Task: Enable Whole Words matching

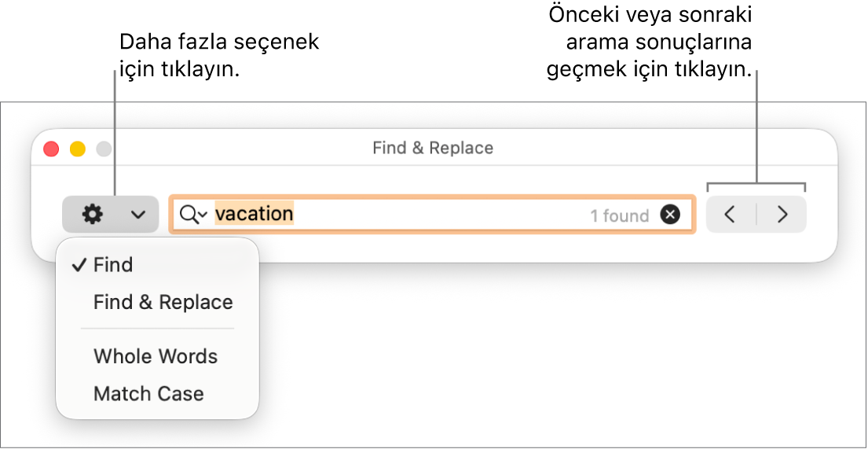Action: (156, 356)
